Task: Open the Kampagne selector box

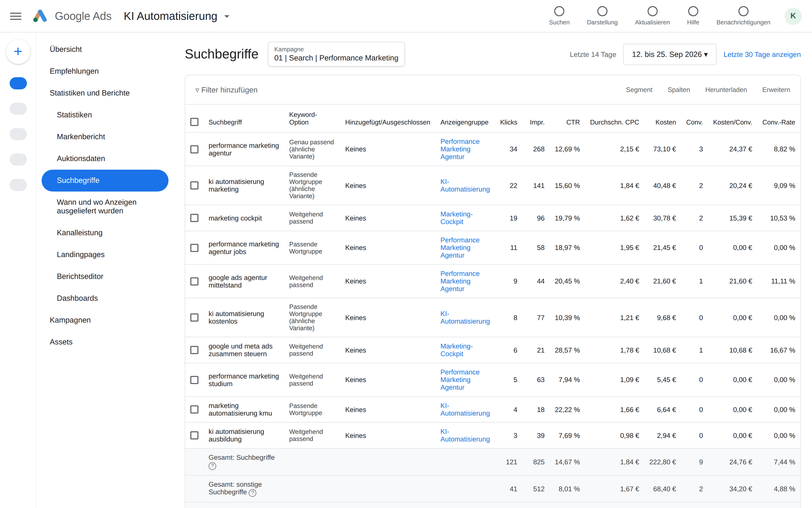Action: [336, 54]
